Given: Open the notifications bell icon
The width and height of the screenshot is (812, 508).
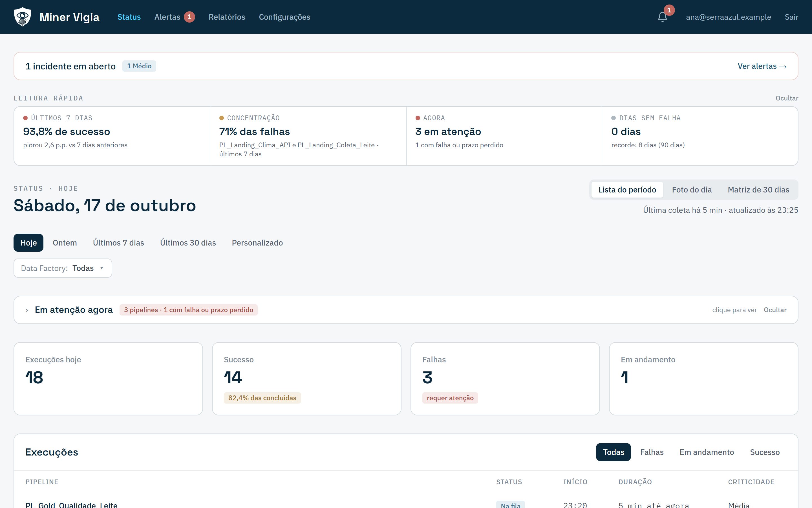Looking at the screenshot, I should coord(662,17).
